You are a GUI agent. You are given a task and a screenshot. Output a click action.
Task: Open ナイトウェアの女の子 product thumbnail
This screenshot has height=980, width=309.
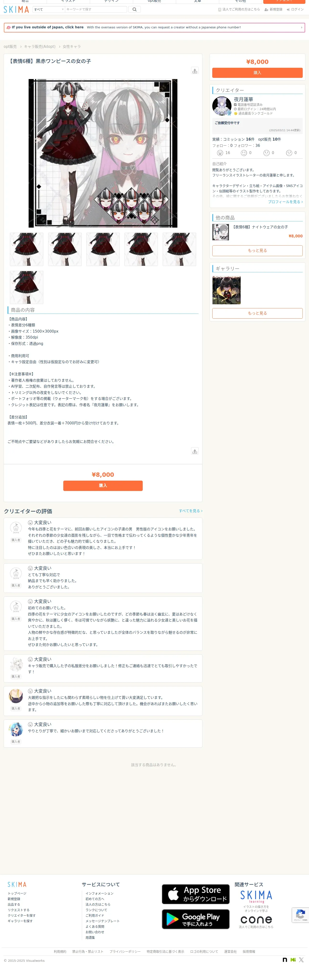pos(221,232)
